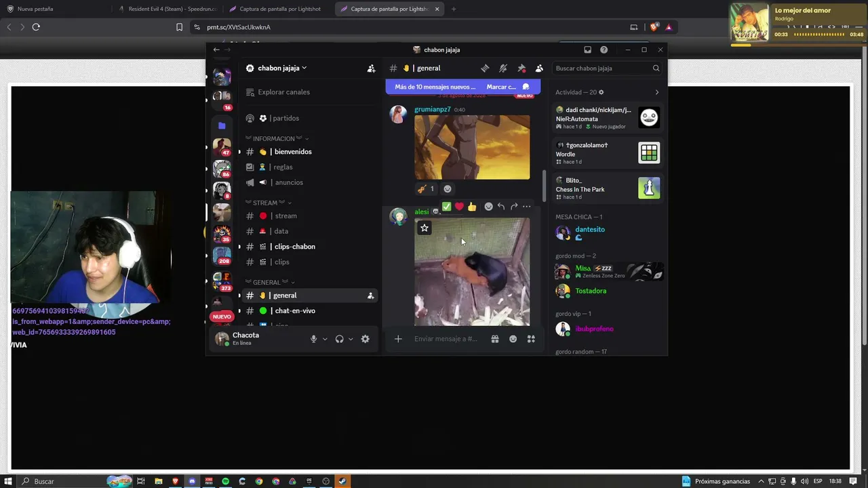The image size is (868, 488).
Task: Favorite the guinea pig GIF with star
Action: tap(425, 228)
